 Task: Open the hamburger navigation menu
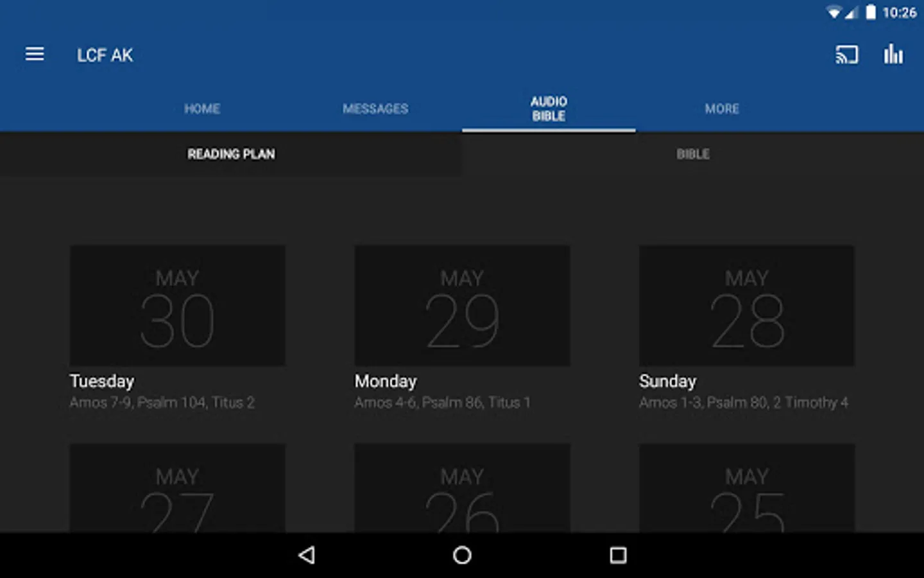pos(35,55)
